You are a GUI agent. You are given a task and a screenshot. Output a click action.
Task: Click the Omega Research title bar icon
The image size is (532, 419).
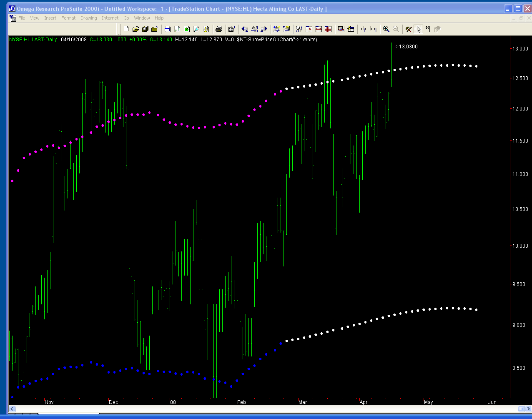coord(12,8)
